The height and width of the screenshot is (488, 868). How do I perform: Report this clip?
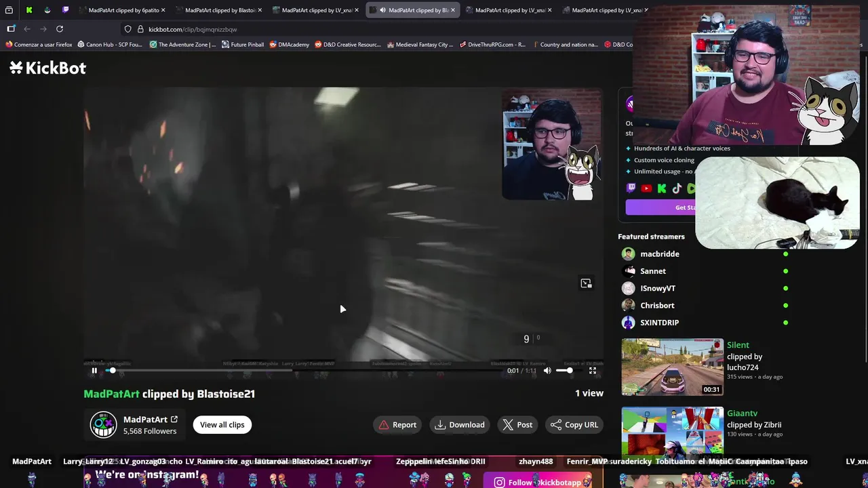click(x=397, y=425)
